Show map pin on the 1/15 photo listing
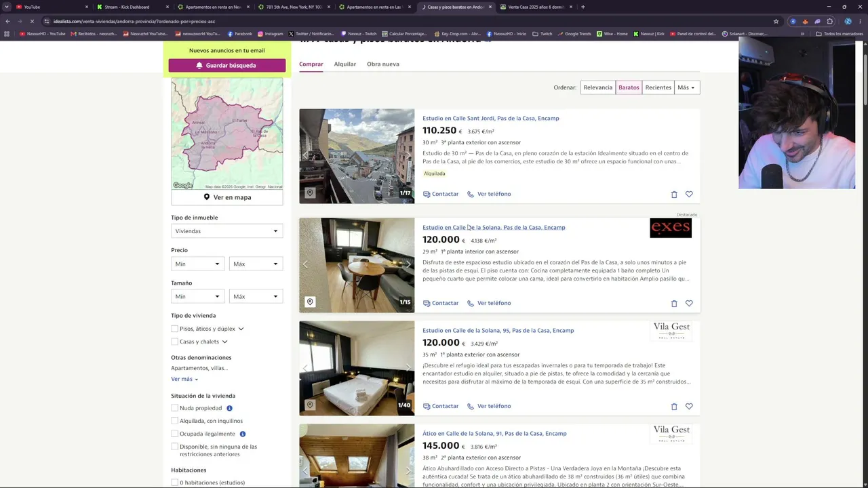 coord(310,302)
